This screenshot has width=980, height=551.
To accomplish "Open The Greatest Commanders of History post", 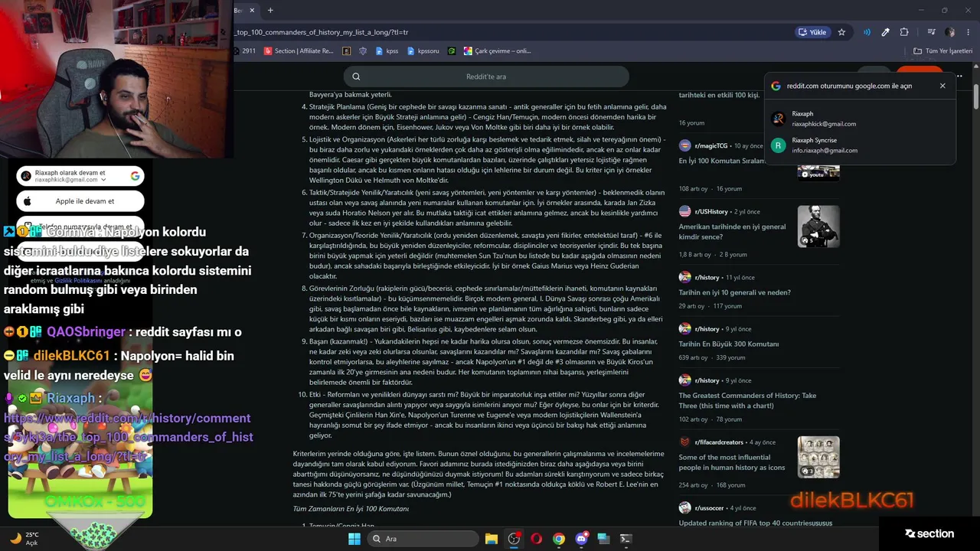I will pos(747,401).
